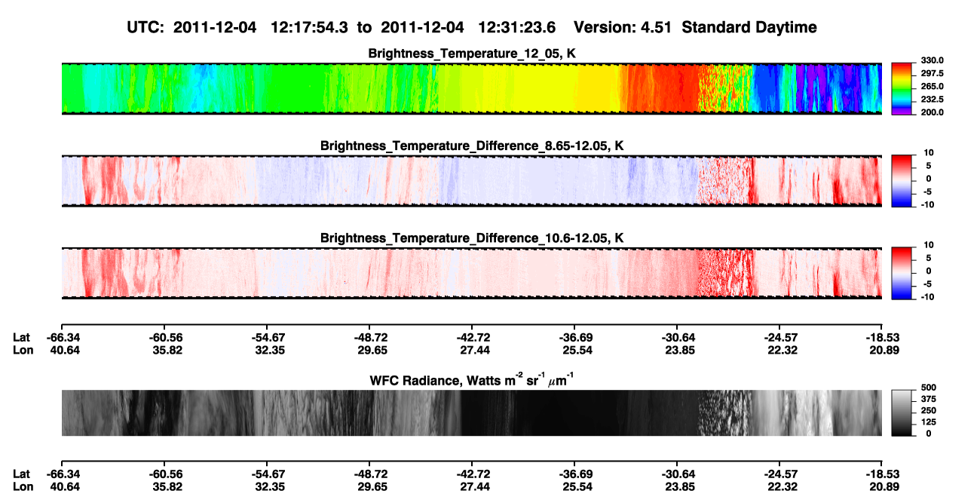Click the -42.72 latitude tick under the 10.6-12.05 panel
Viewport: 980px width, 503px height.
(471, 336)
